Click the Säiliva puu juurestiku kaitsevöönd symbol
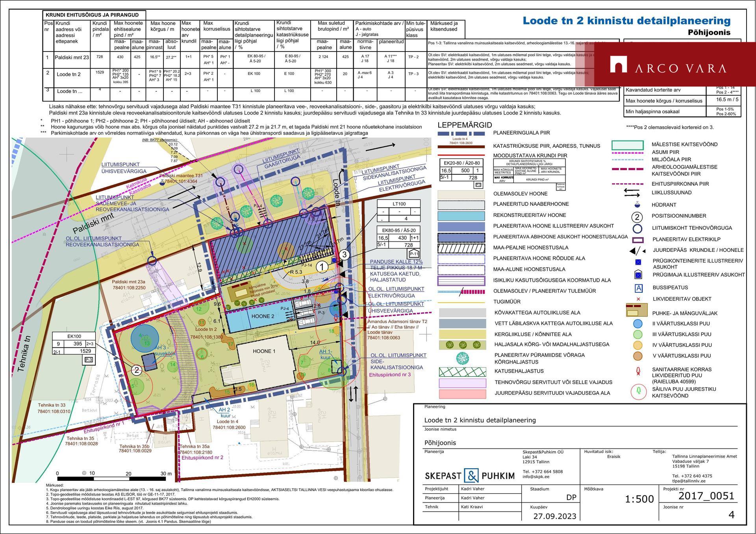Image resolution: width=756 pixels, height=534 pixels. [638, 392]
